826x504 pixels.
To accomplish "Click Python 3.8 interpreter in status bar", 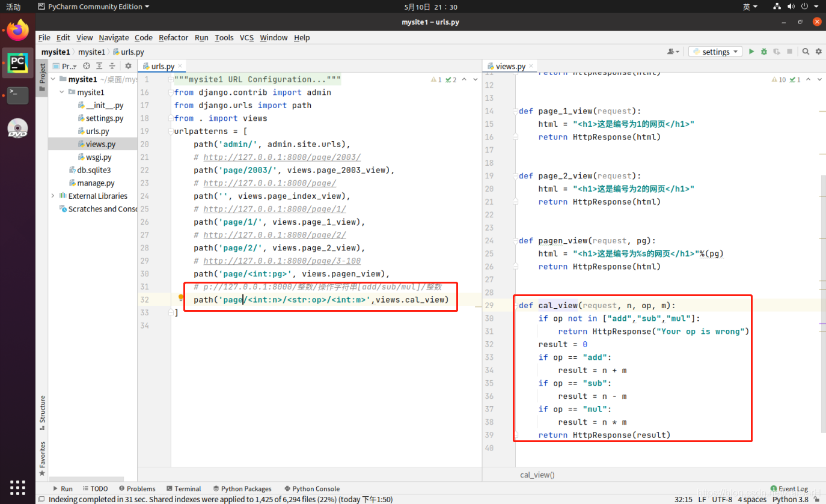I will [790, 499].
